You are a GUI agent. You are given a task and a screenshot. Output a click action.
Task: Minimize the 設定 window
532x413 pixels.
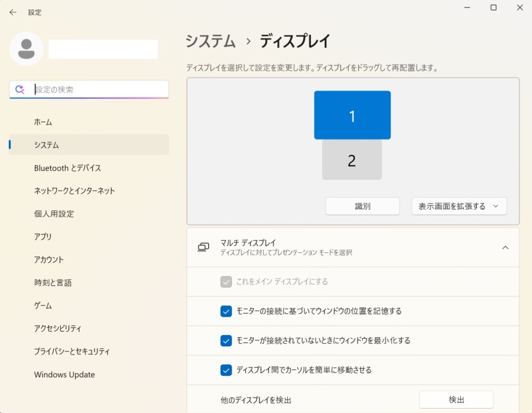[x=467, y=8]
